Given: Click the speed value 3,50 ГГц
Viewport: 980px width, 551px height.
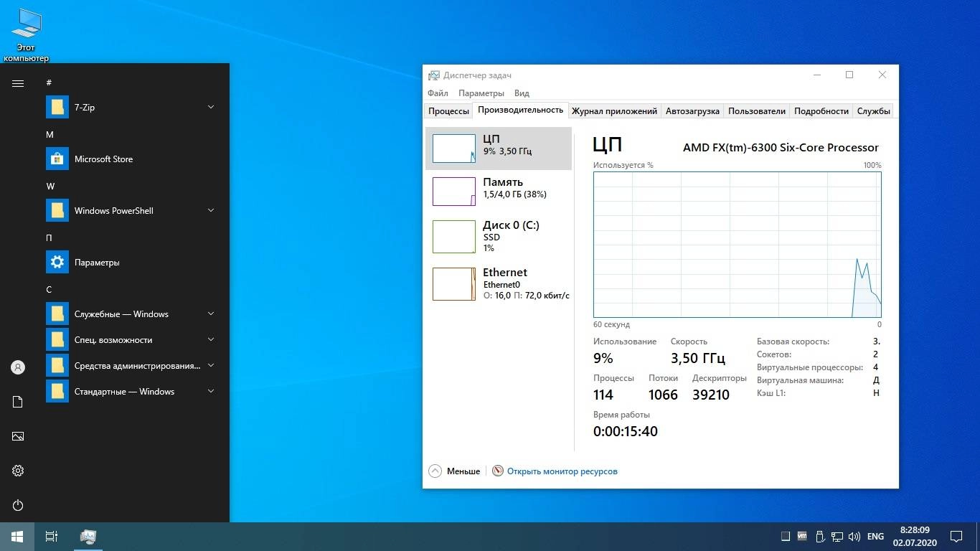Looking at the screenshot, I should coord(698,358).
